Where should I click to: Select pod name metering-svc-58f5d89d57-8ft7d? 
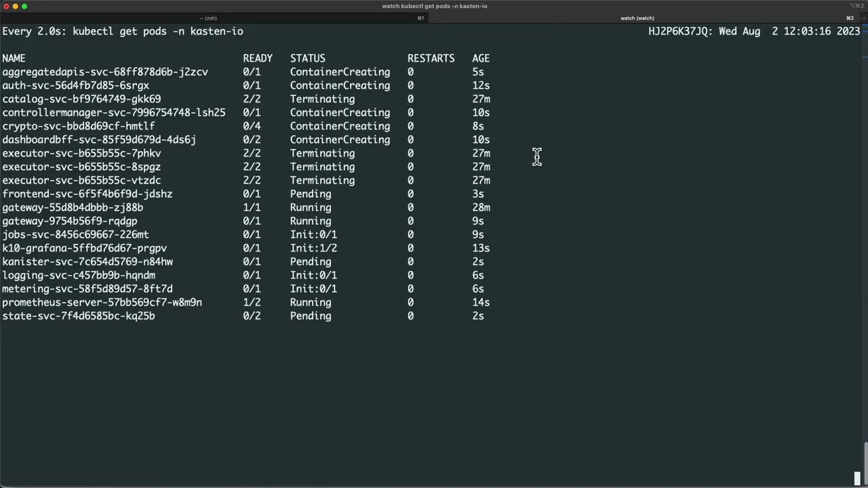(x=87, y=289)
